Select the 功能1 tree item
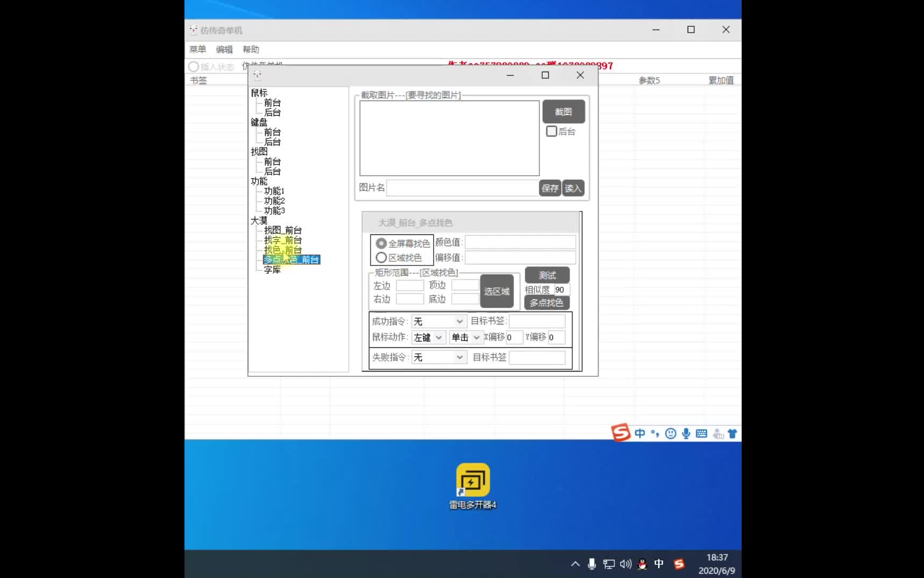Viewport: 924px width, 578px height. tap(274, 191)
